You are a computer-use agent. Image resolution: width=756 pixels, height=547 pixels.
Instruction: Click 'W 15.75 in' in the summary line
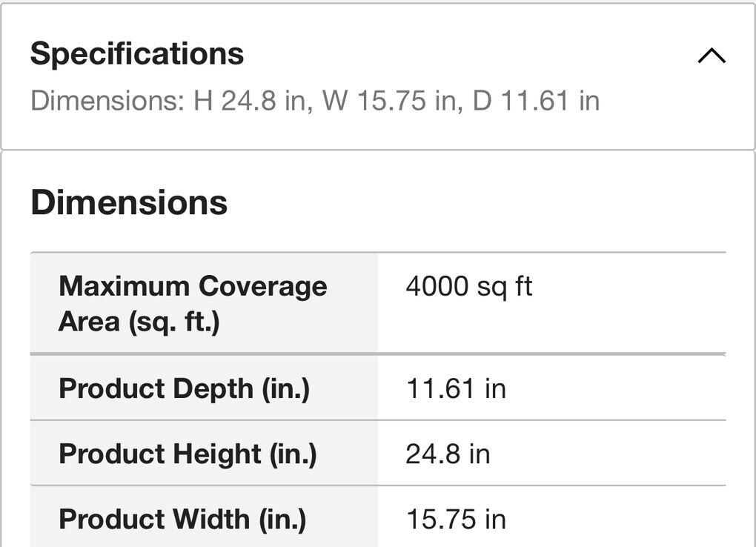pyautogui.click(x=390, y=101)
